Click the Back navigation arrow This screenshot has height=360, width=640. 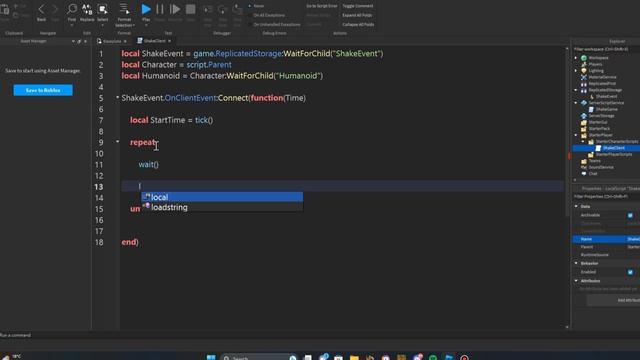click(41, 9)
